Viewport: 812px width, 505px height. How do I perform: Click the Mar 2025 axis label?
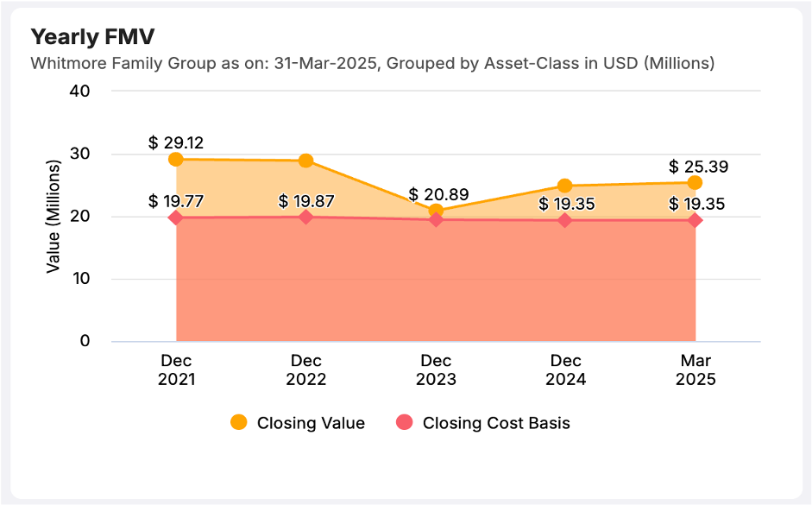point(695,369)
